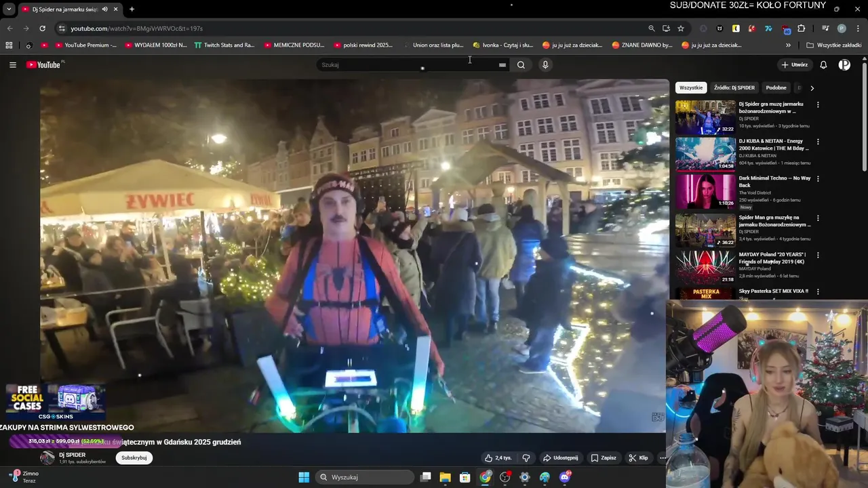Open Wszystkie zakładki folder
The width and height of the screenshot is (868, 488).
[833, 45]
